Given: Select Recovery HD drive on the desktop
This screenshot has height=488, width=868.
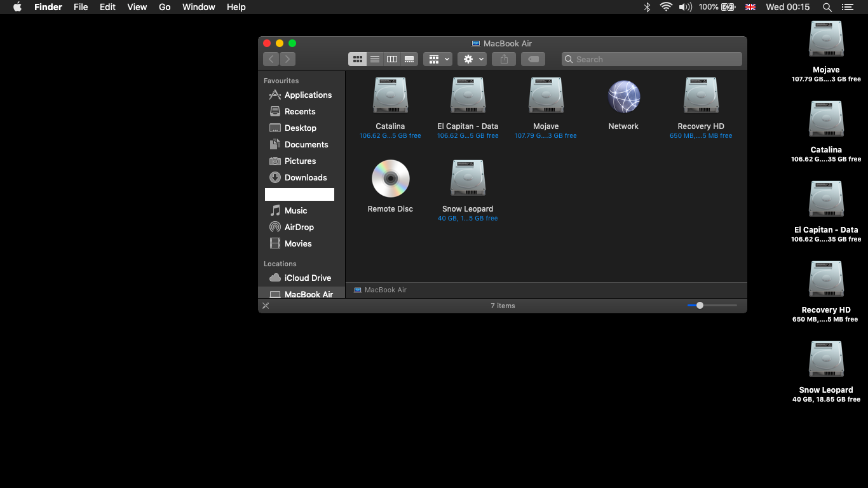Looking at the screenshot, I should coord(826,280).
